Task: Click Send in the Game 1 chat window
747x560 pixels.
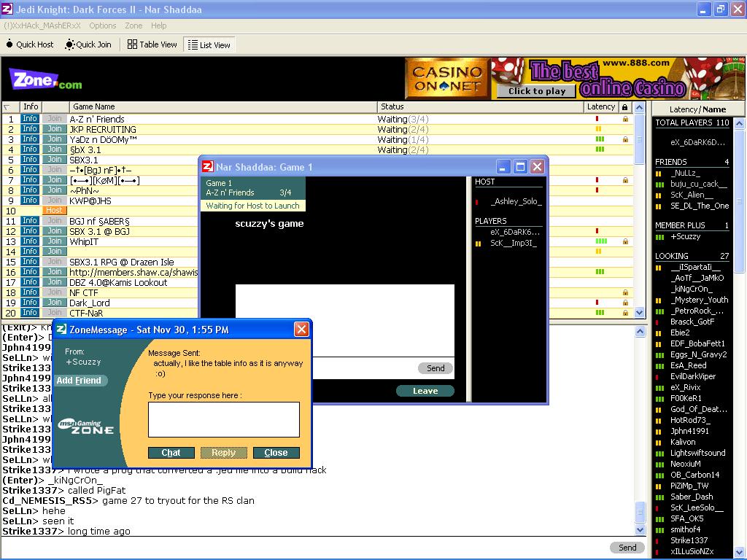Action: [x=436, y=368]
